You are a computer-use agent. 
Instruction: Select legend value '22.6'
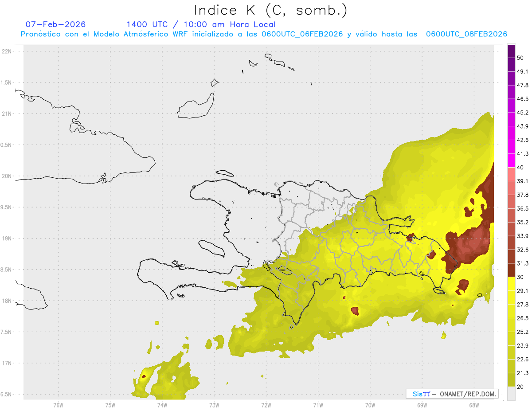tap(523, 360)
